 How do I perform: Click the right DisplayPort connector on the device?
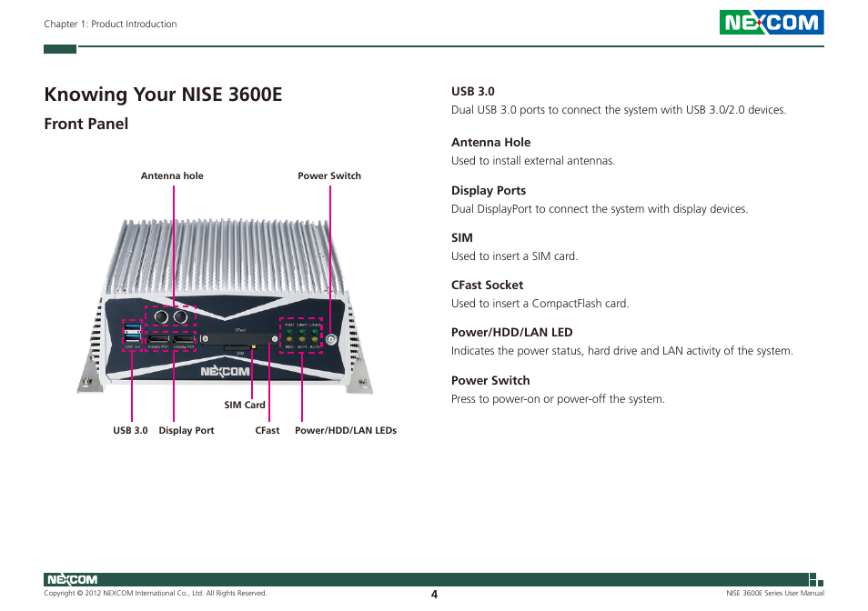click(184, 339)
